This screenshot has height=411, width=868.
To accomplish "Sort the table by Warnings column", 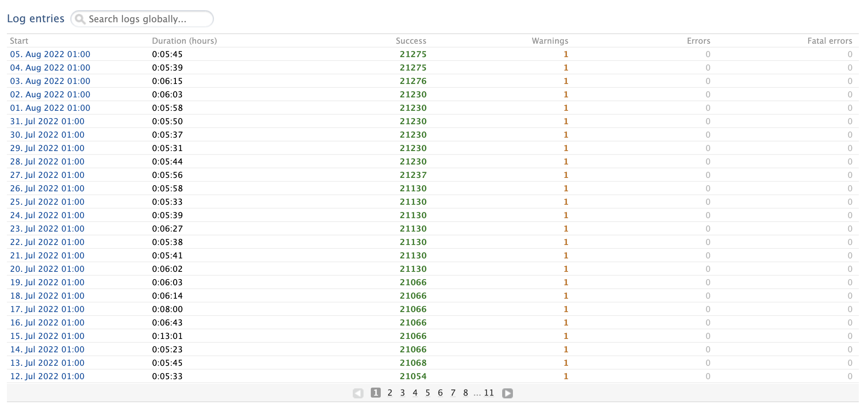I will point(550,41).
